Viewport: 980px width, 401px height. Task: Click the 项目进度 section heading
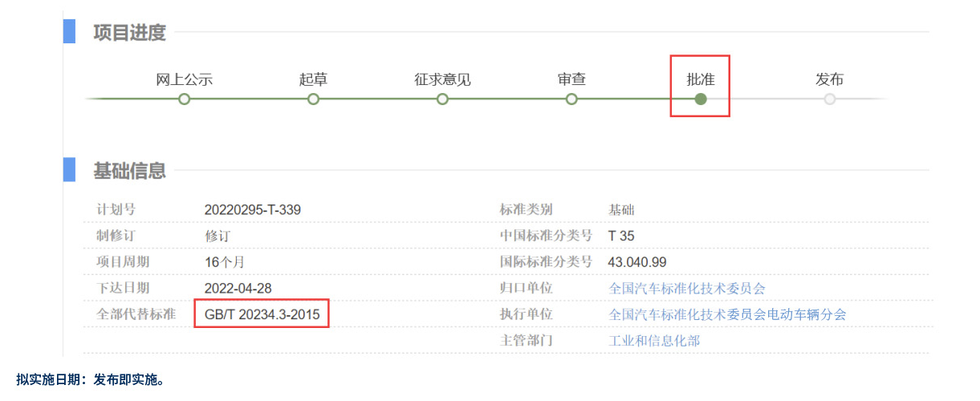(129, 33)
